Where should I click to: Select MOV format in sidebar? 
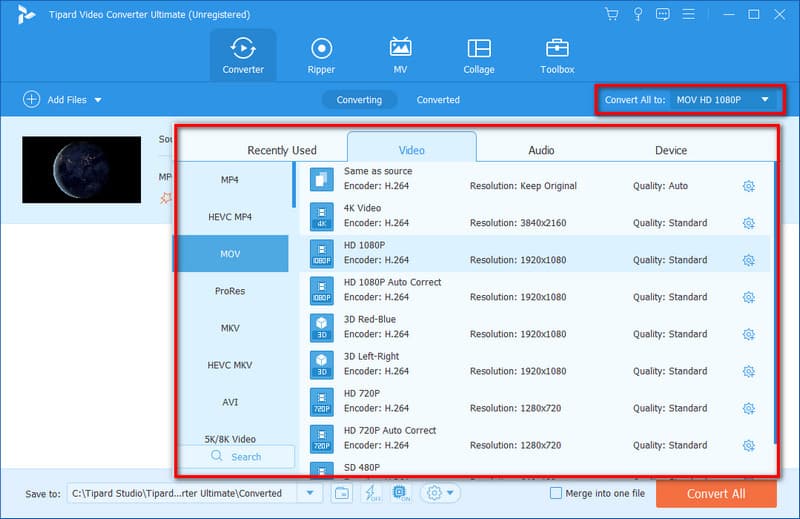tap(231, 254)
